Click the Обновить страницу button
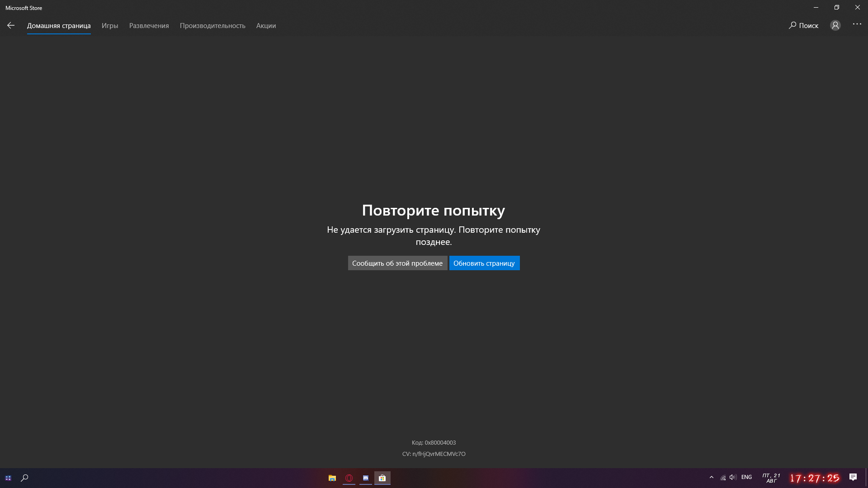 pyautogui.click(x=484, y=263)
